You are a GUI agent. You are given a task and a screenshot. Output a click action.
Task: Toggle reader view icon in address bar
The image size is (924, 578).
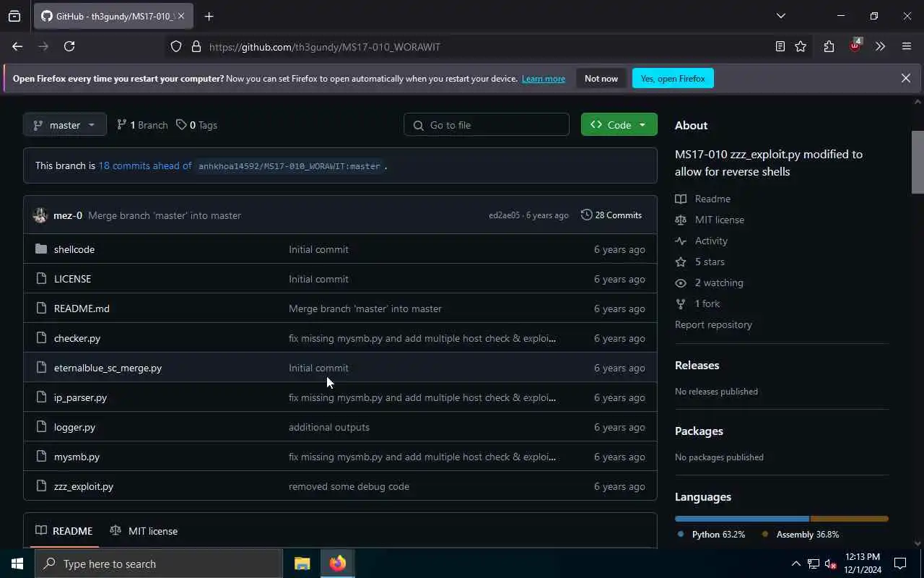click(780, 46)
